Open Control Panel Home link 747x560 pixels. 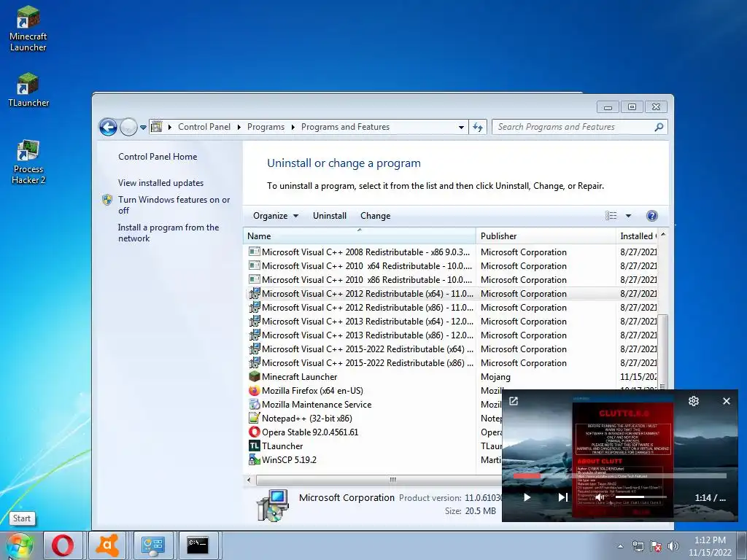point(158,157)
